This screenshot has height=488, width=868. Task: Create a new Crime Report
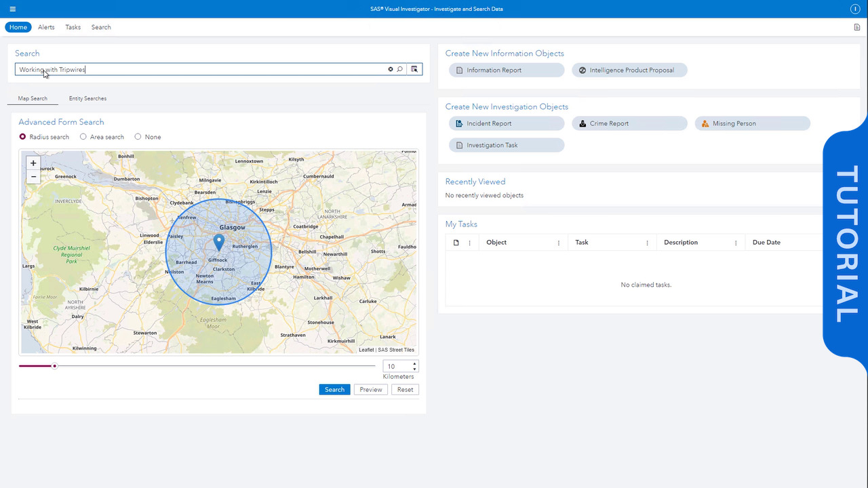pos(629,123)
